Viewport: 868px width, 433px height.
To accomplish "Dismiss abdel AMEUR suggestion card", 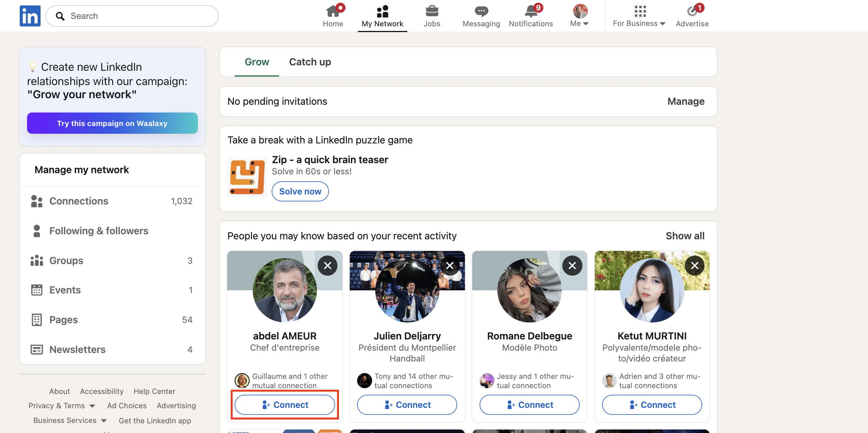I will pyautogui.click(x=327, y=266).
